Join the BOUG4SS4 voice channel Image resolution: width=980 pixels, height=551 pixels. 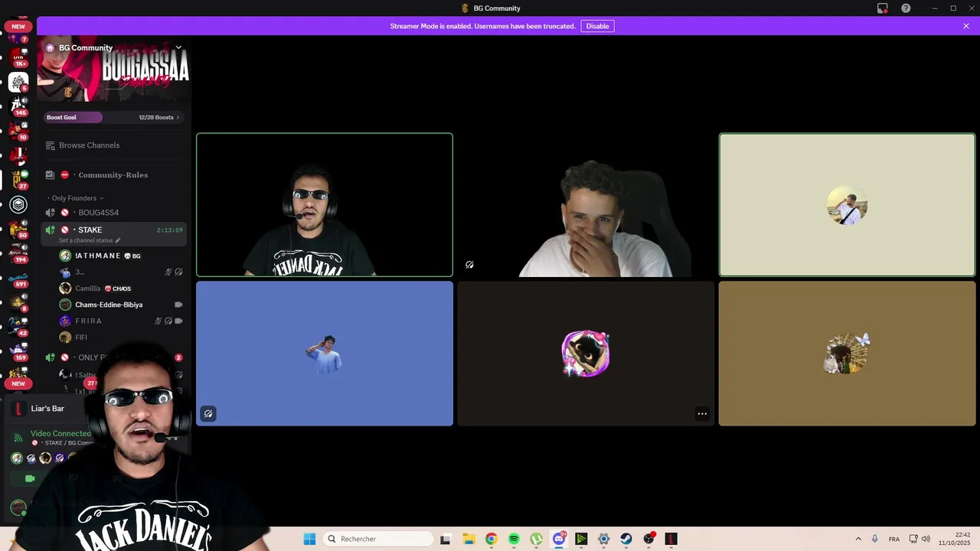(x=113, y=213)
